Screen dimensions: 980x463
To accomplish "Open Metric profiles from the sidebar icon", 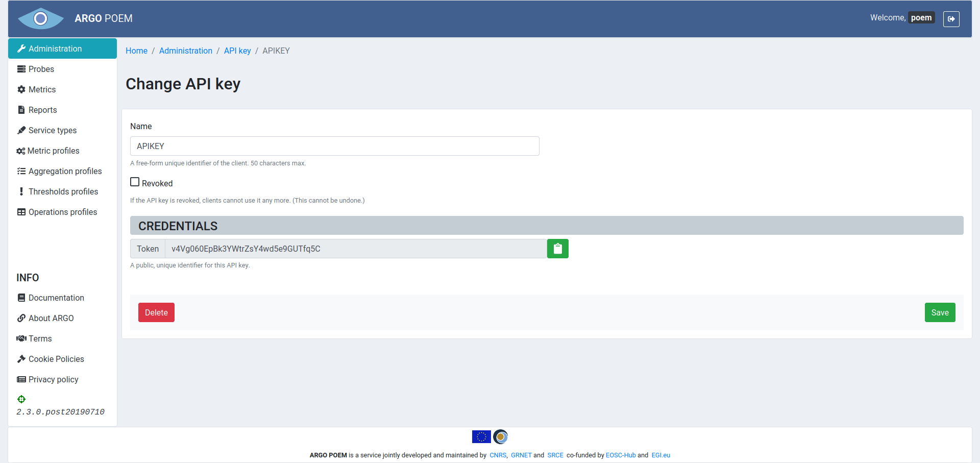I will 21,150.
